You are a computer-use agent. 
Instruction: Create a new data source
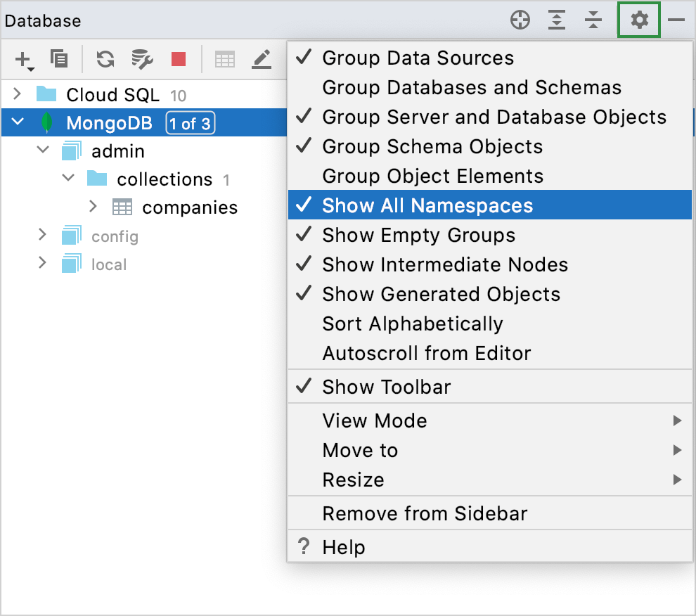pyautogui.click(x=21, y=60)
